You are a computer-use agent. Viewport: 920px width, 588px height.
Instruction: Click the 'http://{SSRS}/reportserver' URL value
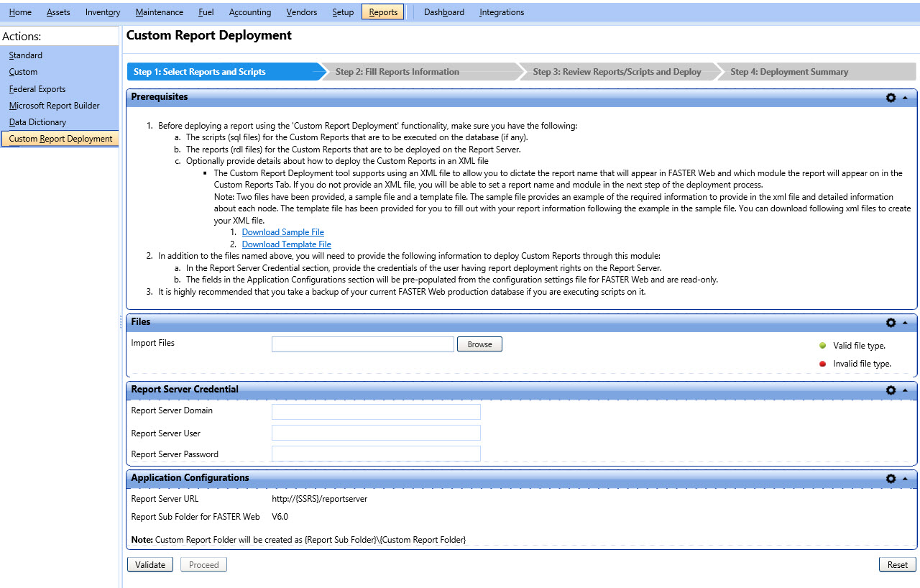(x=319, y=499)
